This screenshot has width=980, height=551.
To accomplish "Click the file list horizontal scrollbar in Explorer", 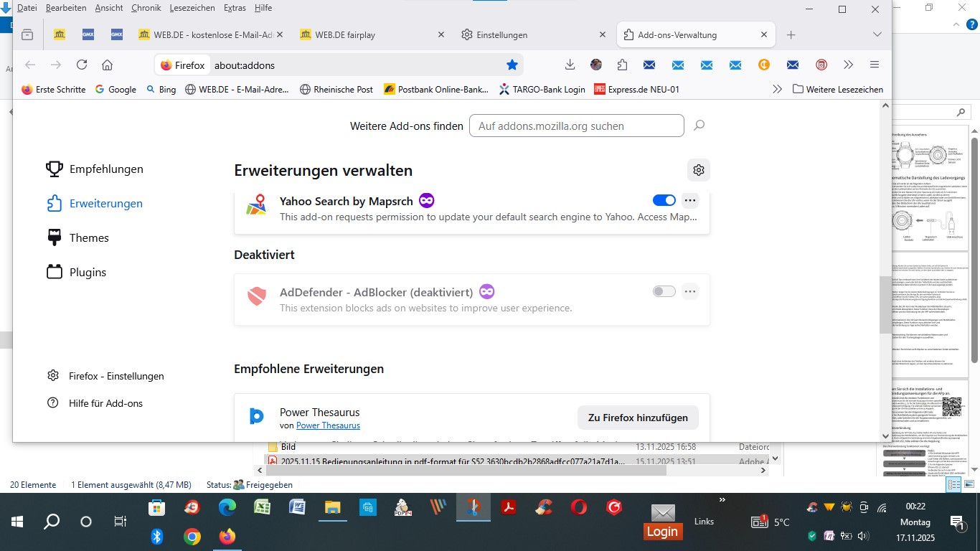I will [466, 471].
